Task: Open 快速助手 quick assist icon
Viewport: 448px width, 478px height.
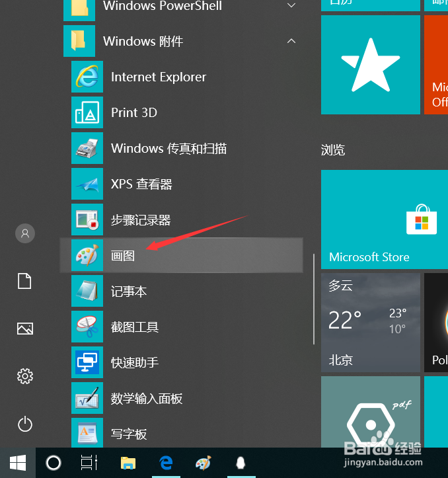Action: coord(87,362)
